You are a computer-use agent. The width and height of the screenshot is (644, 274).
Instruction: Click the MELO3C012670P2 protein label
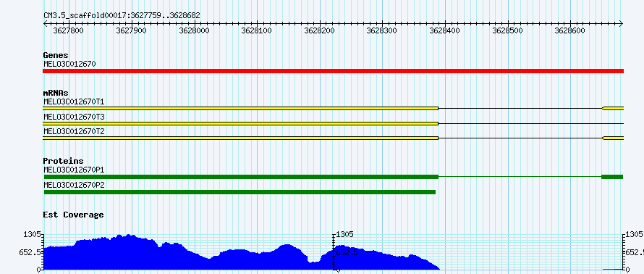(x=74, y=185)
